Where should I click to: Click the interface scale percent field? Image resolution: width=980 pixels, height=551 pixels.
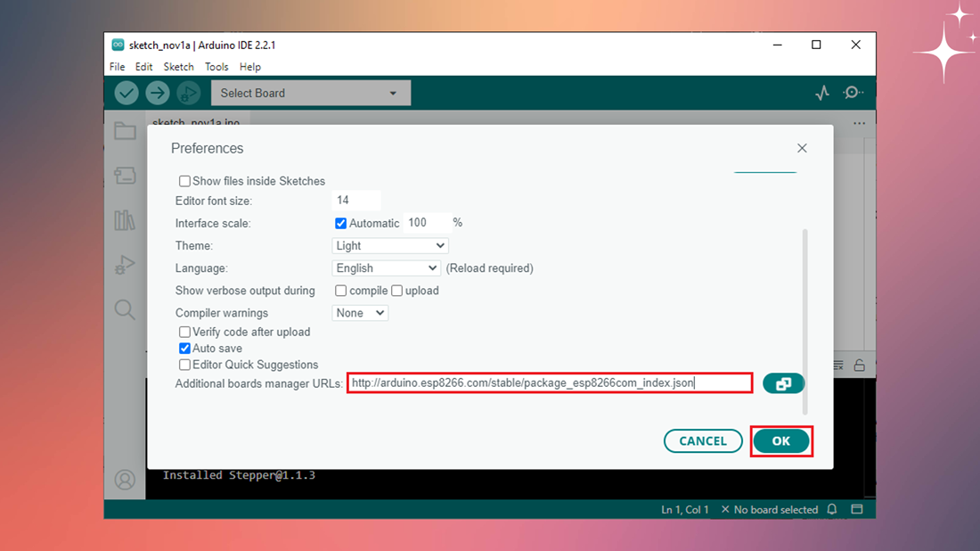pyautogui.click(x=427, y=223)
